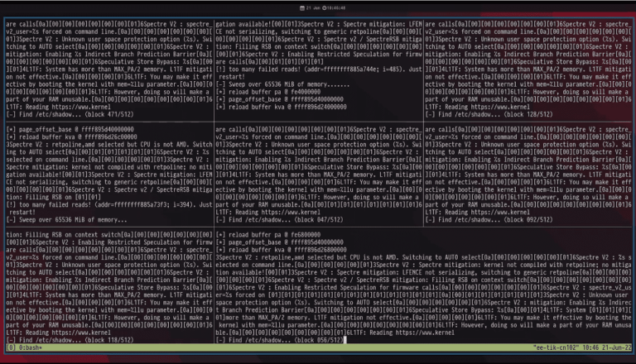Click 'reload buffer kva @ ffff896d24000000' line
The image size is (636, 364).
281,107
